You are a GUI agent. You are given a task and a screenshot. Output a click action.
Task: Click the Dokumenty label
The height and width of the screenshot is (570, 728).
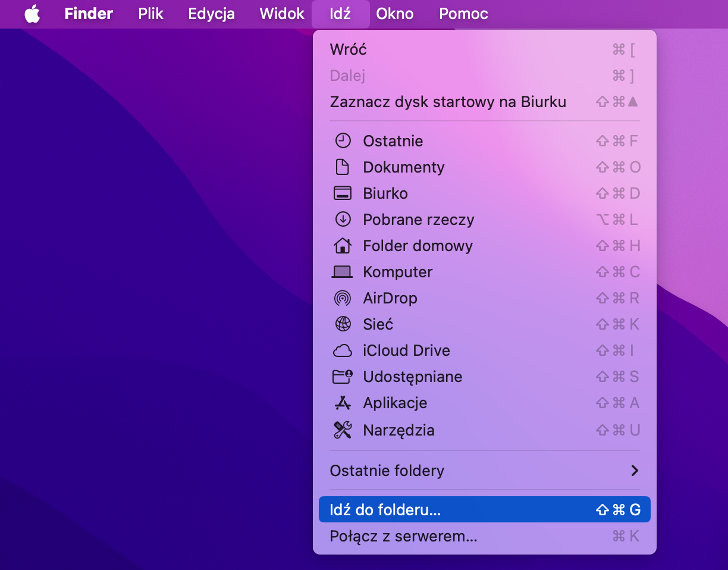pos(404,167)
